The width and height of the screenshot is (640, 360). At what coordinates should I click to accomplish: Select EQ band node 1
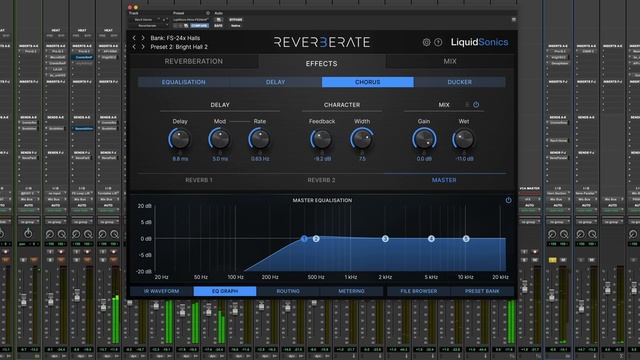click(x=304, y=238)
